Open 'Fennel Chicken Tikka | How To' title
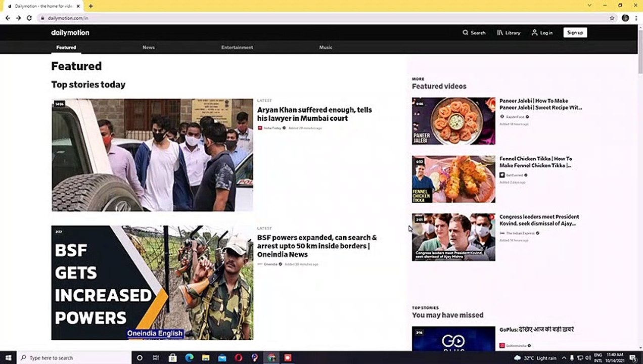Viewport: 643px width, 364px height. [536, 162]
